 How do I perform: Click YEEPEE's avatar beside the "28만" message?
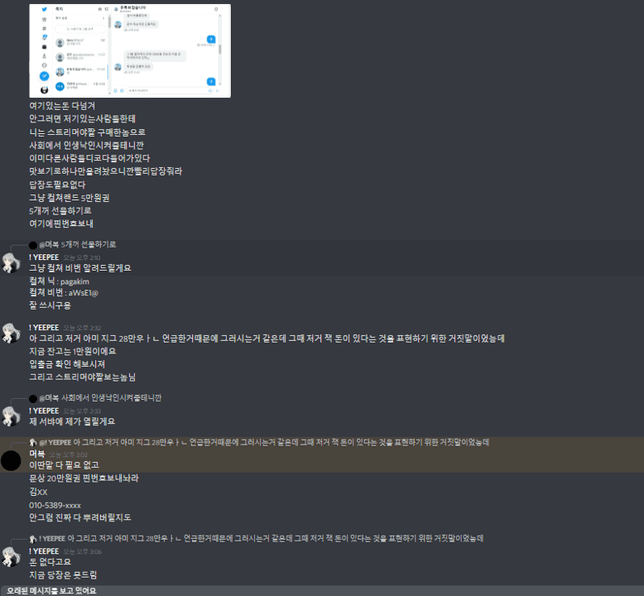click(x=11, y=333)
